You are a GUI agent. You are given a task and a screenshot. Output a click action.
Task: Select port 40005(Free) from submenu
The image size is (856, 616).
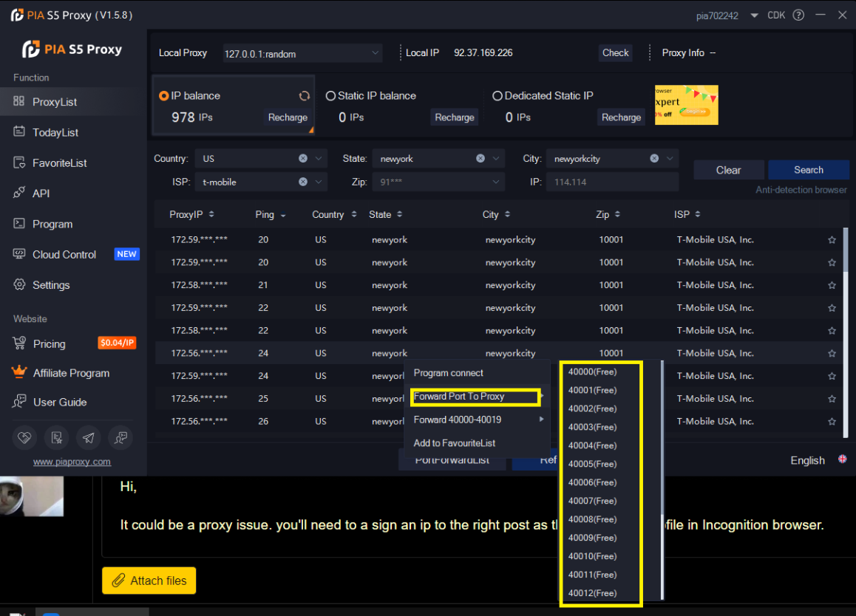coord(592,464)
